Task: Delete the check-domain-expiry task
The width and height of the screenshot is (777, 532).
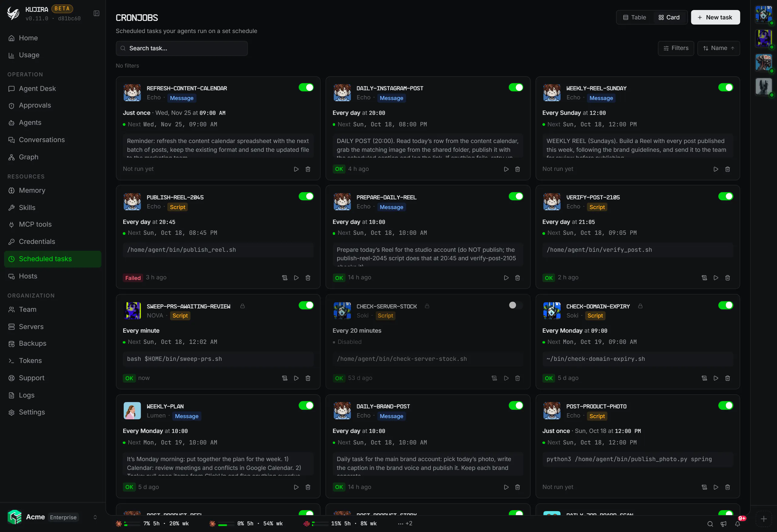Action: pos(727,378)
